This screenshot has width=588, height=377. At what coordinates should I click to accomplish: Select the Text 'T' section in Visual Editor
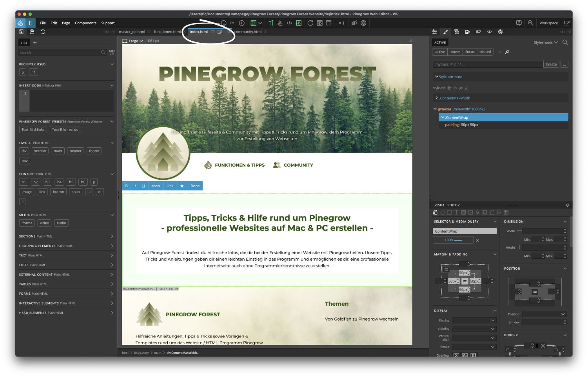tap(456, 213)
